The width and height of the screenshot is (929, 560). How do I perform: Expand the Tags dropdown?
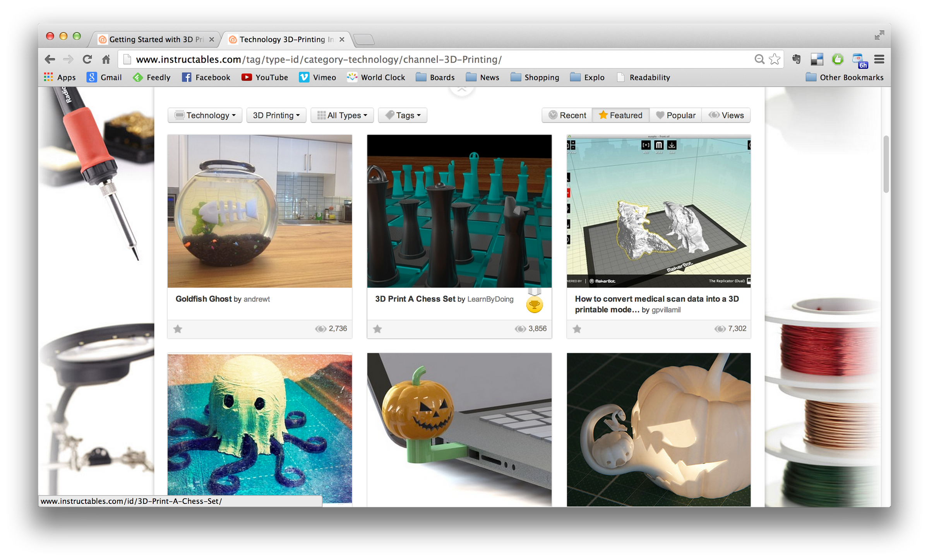(403, 115)
